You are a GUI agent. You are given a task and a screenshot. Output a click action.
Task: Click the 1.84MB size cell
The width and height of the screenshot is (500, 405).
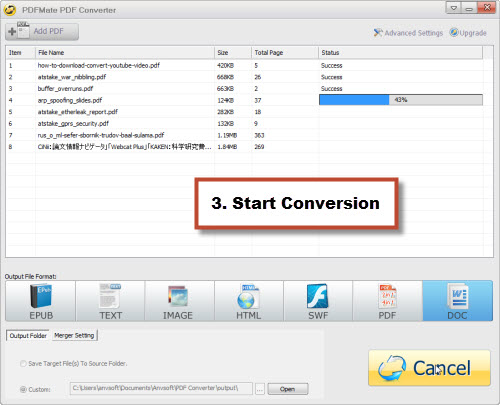point(227,147)
